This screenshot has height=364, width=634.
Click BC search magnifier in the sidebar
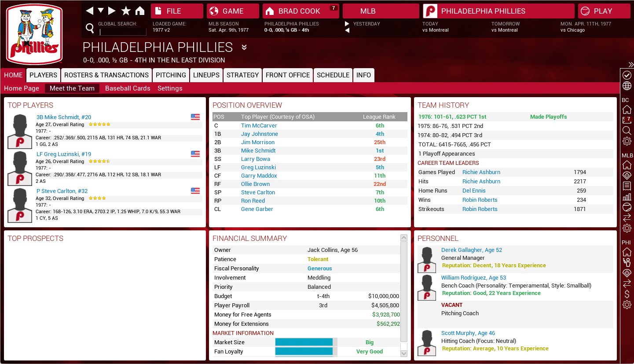coord(627,131)
